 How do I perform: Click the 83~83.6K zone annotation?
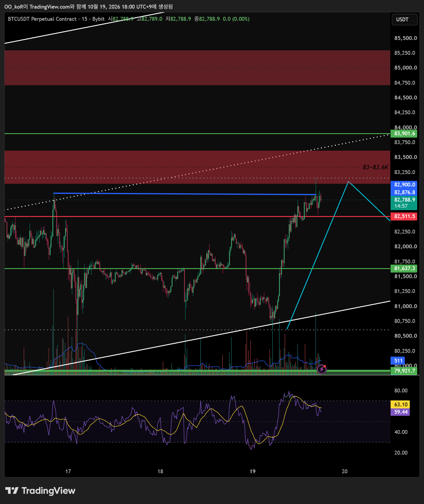pyautogui.click(x=375, y=167)
